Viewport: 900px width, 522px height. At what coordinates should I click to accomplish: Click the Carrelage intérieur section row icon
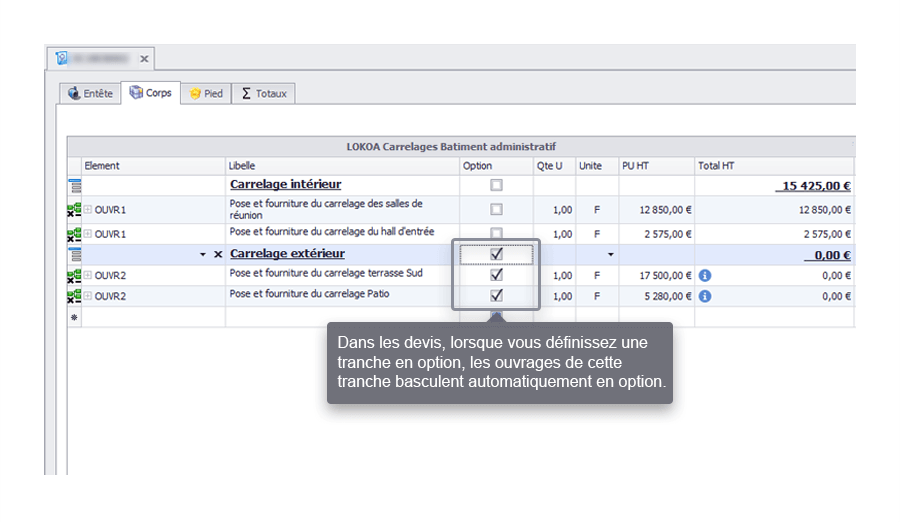(x=75, y=185)
